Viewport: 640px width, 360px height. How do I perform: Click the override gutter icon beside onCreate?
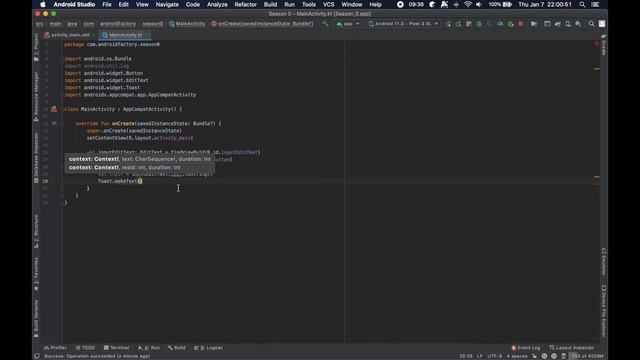pyautogui.click(x=54, y=123)
